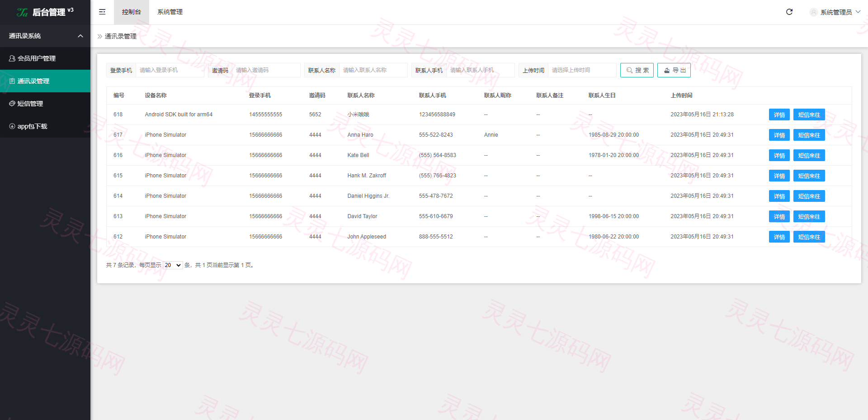The height and width of the screenshot is (420, 868).
Task: Click contact phone 888-555-5512
Action: (x=436, y=237)
